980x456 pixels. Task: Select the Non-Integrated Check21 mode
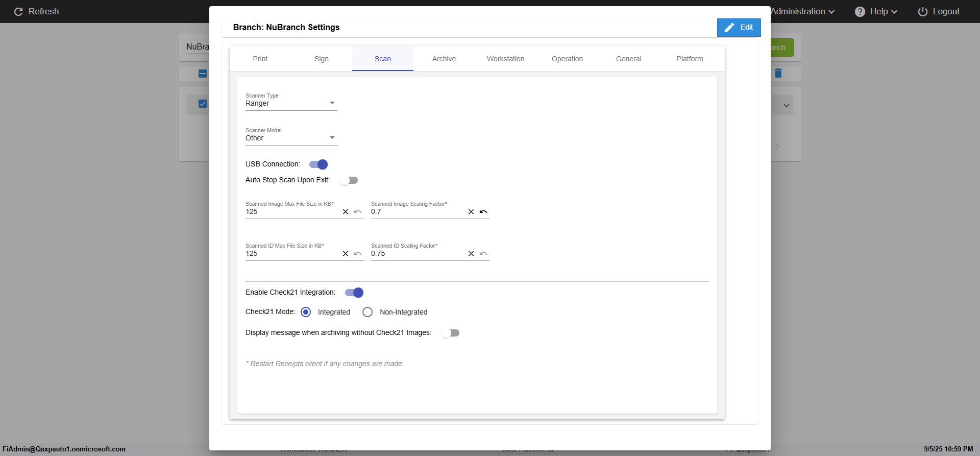click(367, 312)
